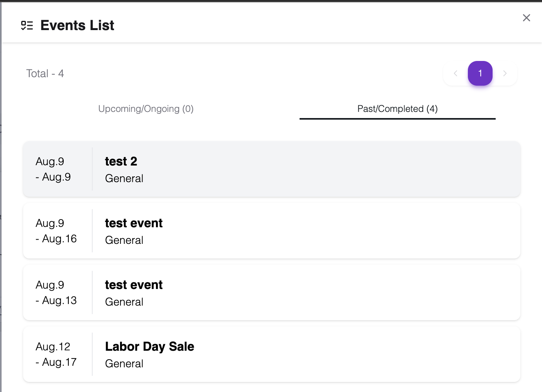Open the Labor Day Sale event title
Viewport: 542px width, 392px height.
tap(149, 346)
